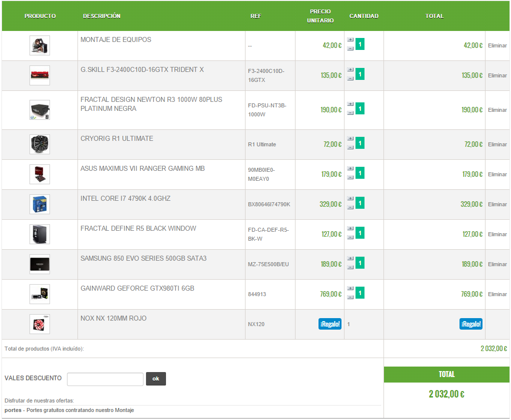This screenshot has width=511, height=420.
Task: Open NOX NX 120MM Rojo description link
Action: click(x=113, y=319)
